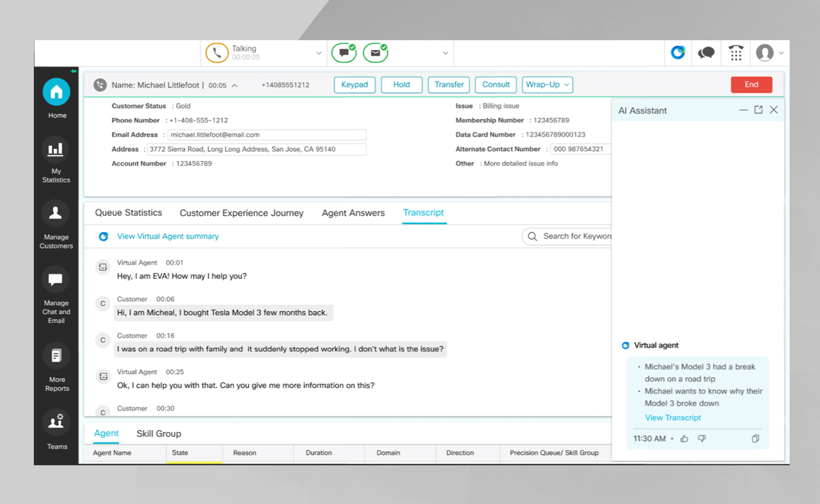Open Manage Chat and Email icon
Image resolution: width=820 pixels, height=504 pixels.
coord(55,279)
